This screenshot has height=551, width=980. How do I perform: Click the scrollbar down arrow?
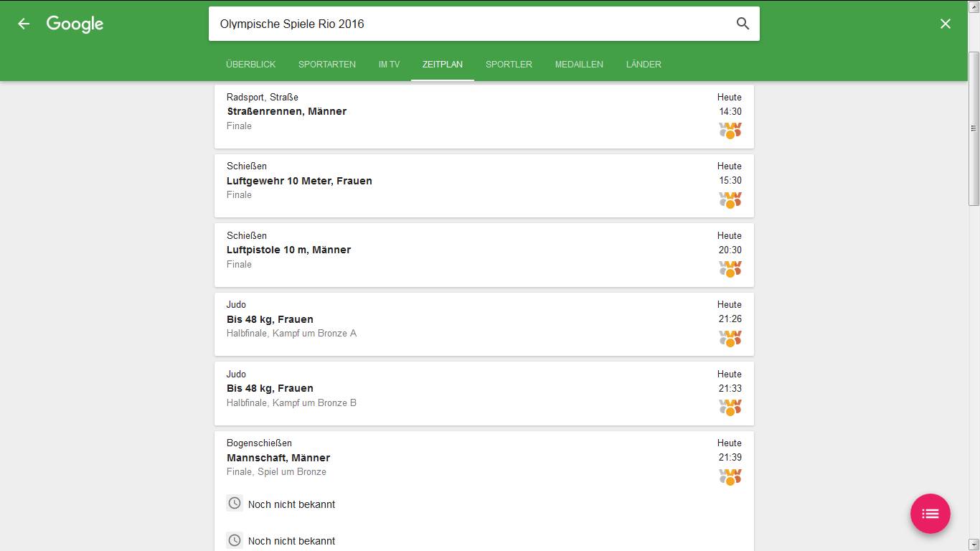pos(974,545)
